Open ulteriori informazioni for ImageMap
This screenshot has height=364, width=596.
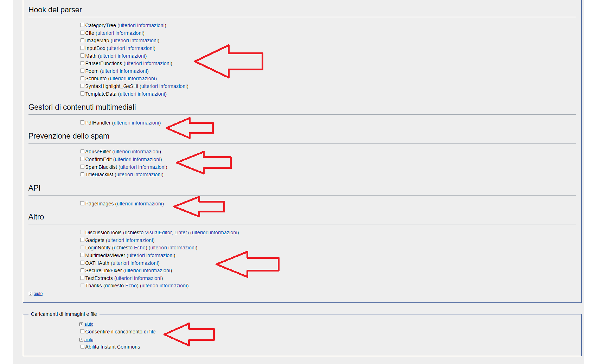coord(135,40)
